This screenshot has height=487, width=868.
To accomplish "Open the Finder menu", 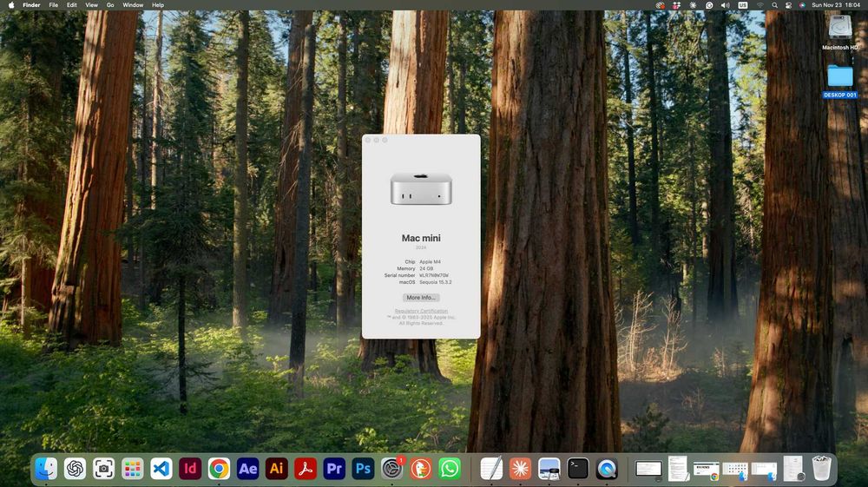I will click(31, 5).
